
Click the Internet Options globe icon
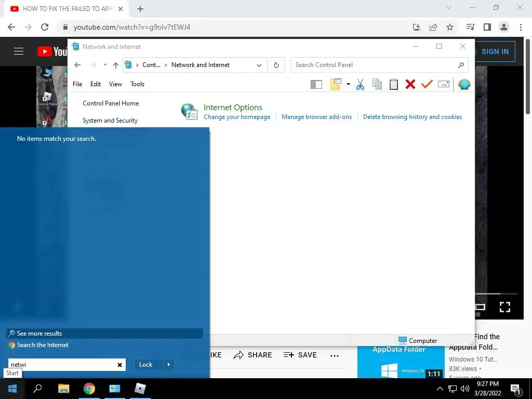189,111
